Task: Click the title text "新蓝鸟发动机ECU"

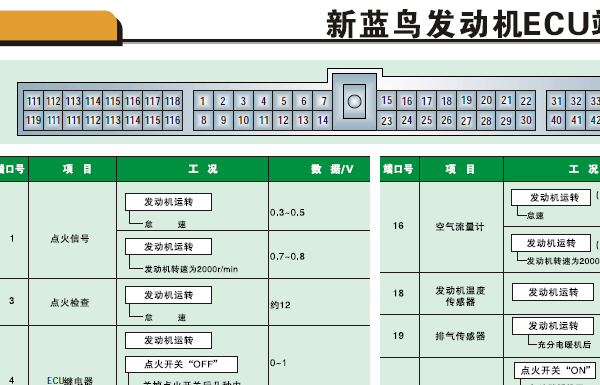Action: 463,24
